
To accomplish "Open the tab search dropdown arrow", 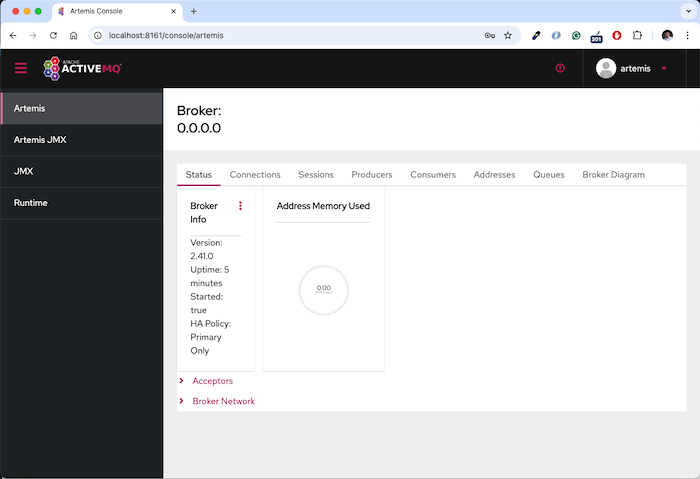I will (x=688, y=11).
